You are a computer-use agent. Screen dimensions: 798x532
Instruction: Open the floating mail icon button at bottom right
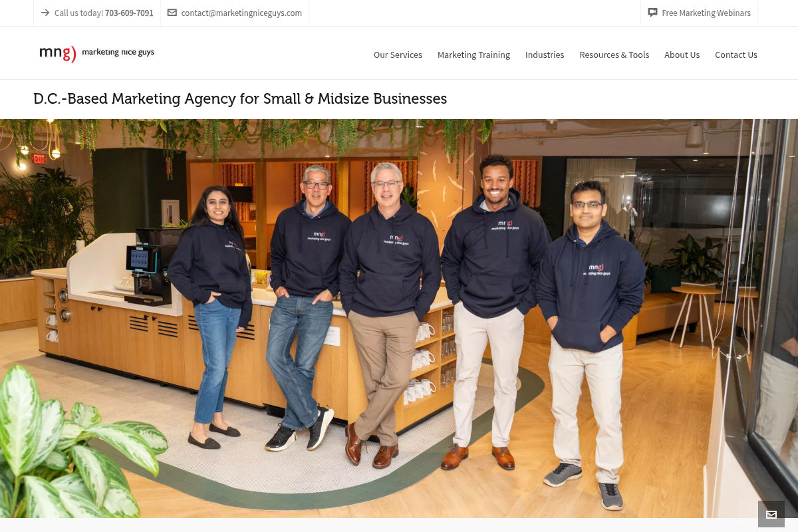click(x=771, y=514)
